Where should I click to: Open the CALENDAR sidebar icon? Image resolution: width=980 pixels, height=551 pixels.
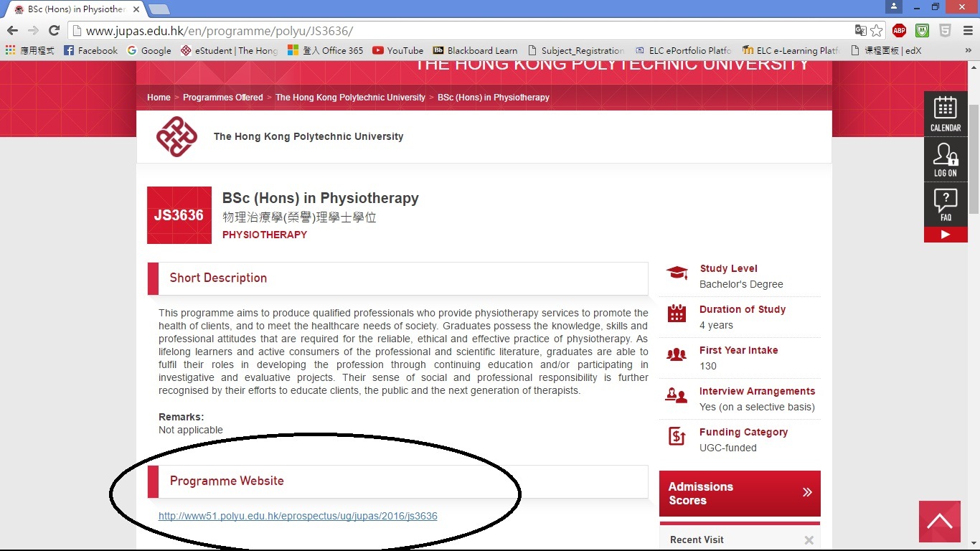coord(946,113)
